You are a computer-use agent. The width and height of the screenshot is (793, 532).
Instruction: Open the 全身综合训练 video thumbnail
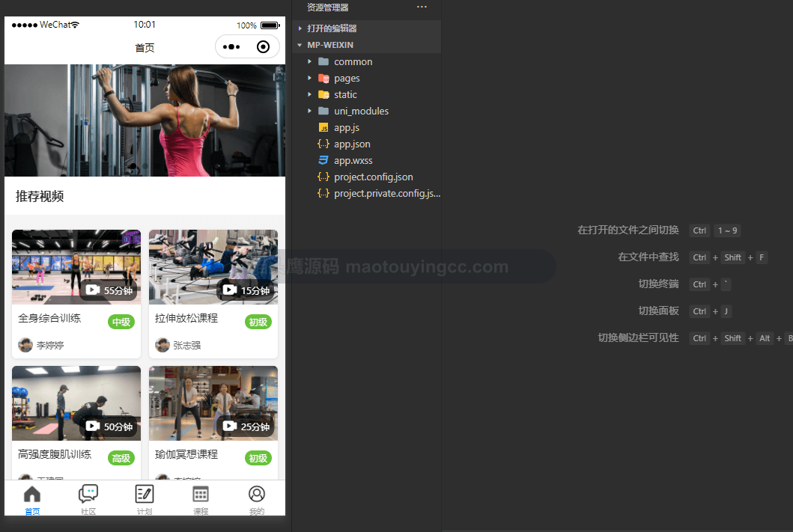point(76,267)
